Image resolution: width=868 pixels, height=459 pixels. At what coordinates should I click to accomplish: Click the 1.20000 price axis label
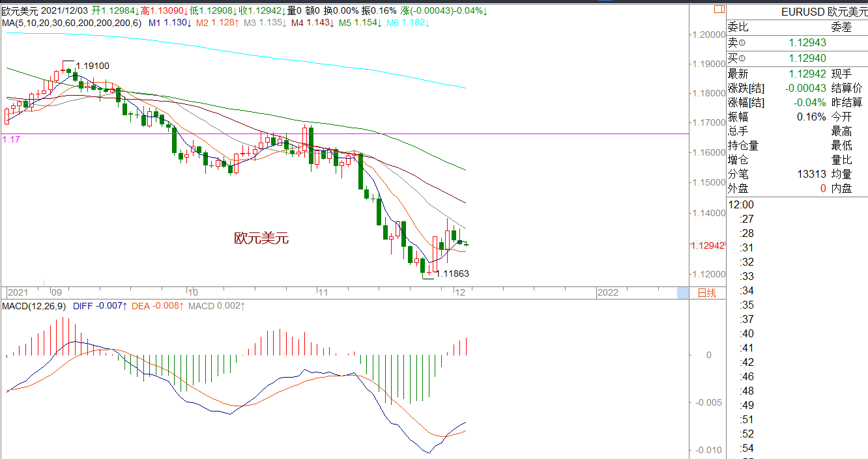[709, 35]
